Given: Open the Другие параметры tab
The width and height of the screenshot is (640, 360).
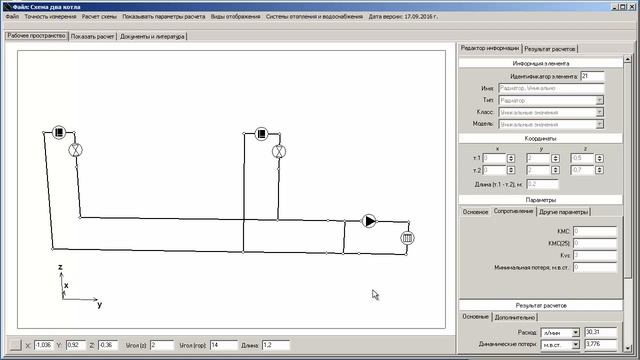Looking at the screenshot, I should coord(564,212).
